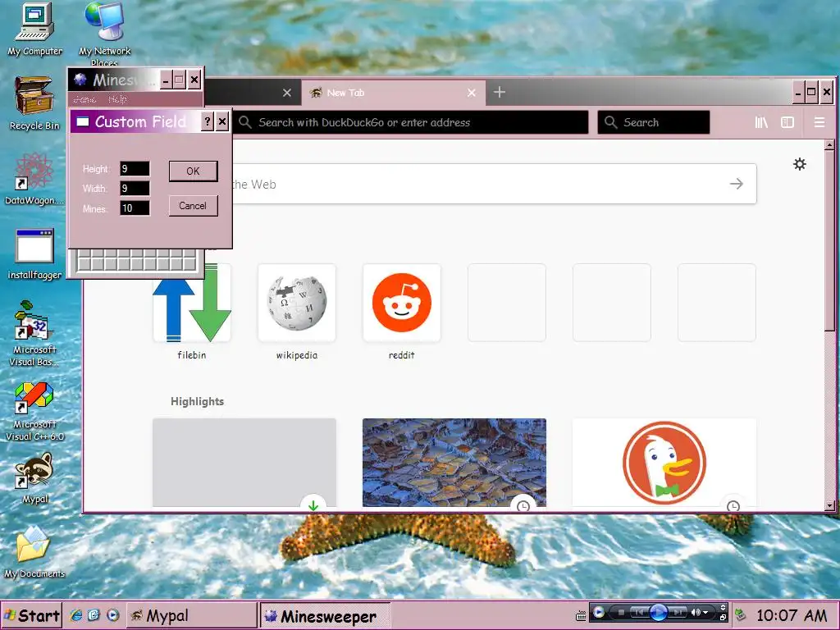Click the Search the Web field
Viewport: 840px width, 630px height.
(x=454, y=184)
